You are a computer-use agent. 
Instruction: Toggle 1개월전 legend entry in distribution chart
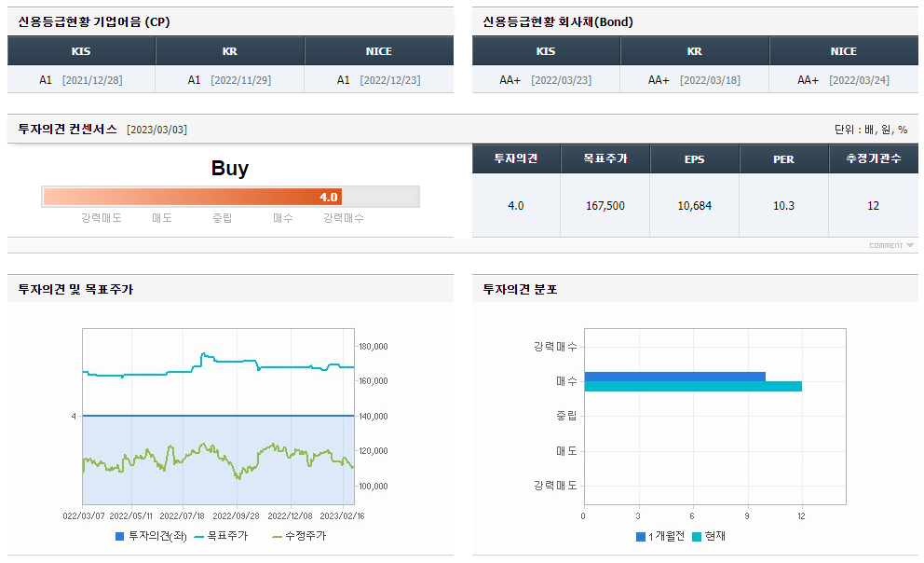660,537
